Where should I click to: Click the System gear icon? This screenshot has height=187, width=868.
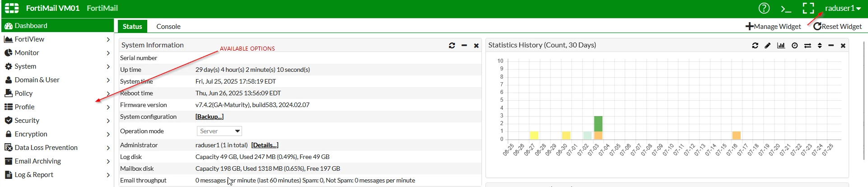(8, 66)
